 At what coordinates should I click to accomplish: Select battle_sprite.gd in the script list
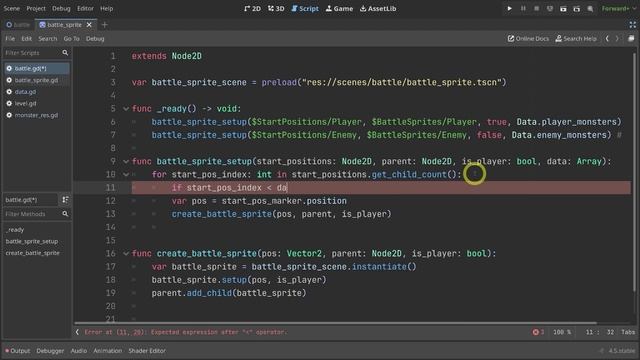tap(37, 80)
